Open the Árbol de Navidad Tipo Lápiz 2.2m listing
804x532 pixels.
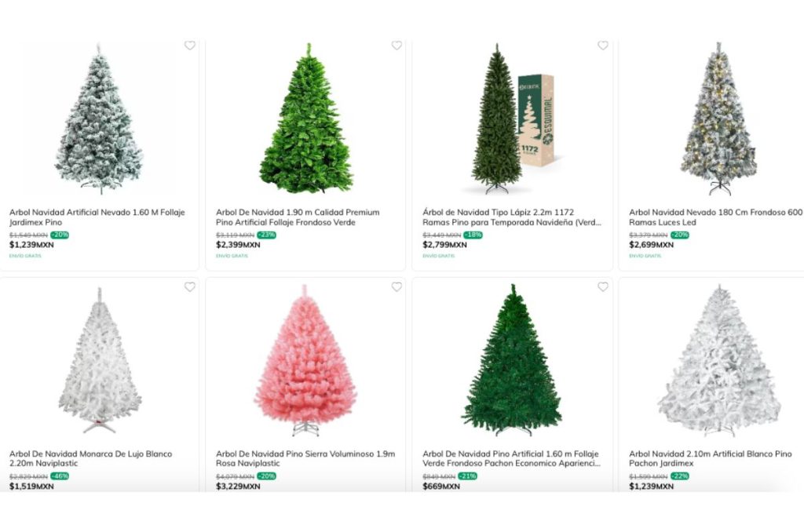[510, 217]
